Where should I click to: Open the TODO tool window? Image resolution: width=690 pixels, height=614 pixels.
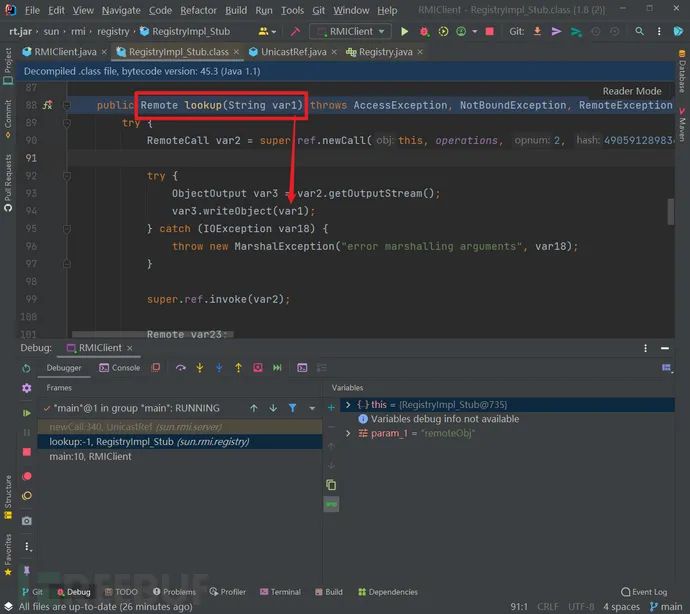coord(121,592)
